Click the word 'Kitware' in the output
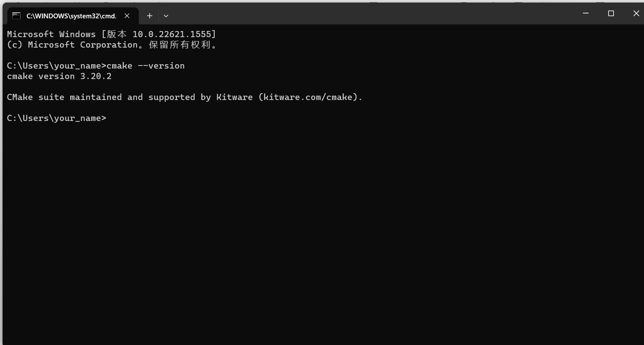This screenshot has height=345, width=644. coord(235,97)
